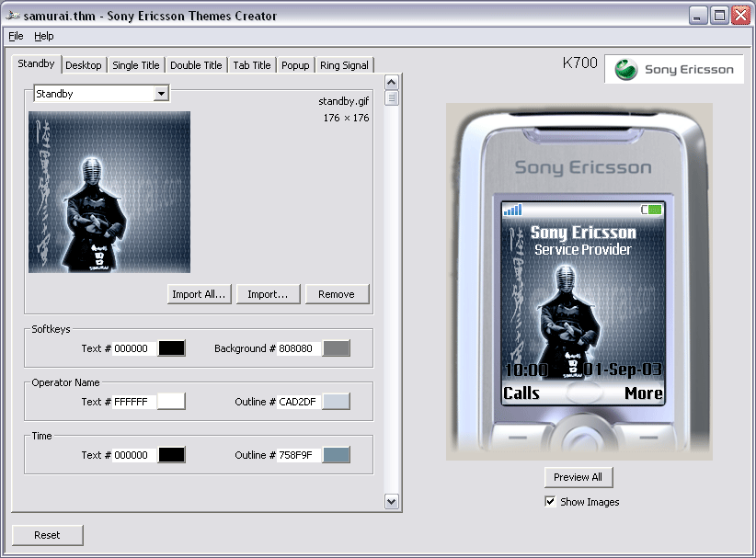The image size is (756, 558).
Task: Click the signal strength icon on phone preview
Action: tap(512, 210)
